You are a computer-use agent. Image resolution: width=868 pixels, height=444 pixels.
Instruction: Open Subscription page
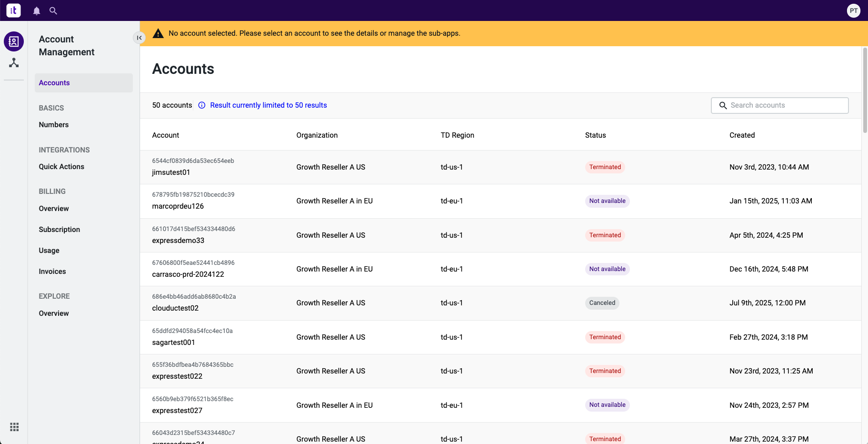(60, 230)
